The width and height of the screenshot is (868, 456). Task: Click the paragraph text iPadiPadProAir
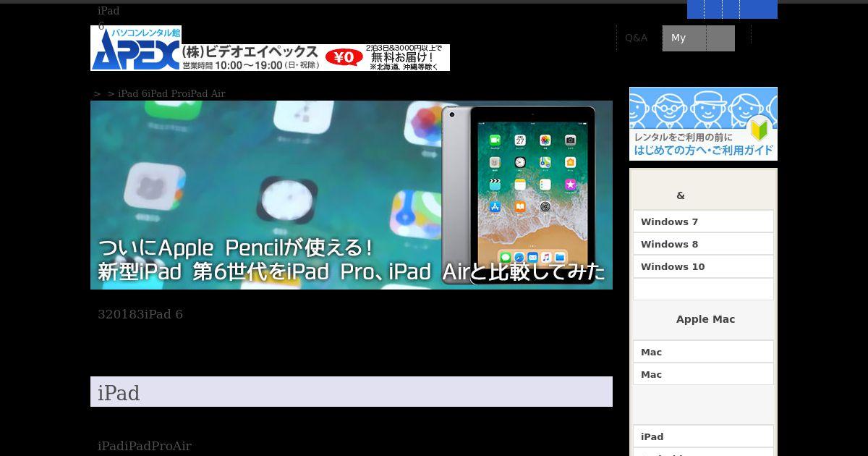click(x=145, y=446)
